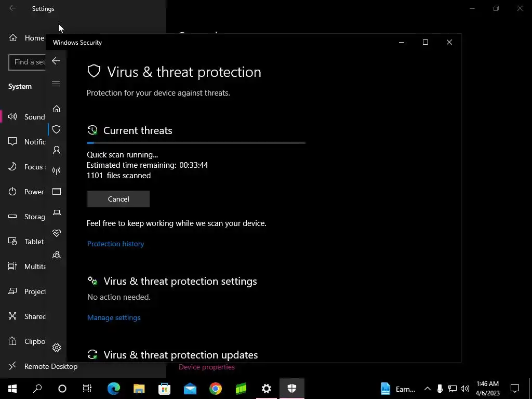This screenshot has height=399, width=532.
Task: Open the notification center icon
Action: (515, 389)
